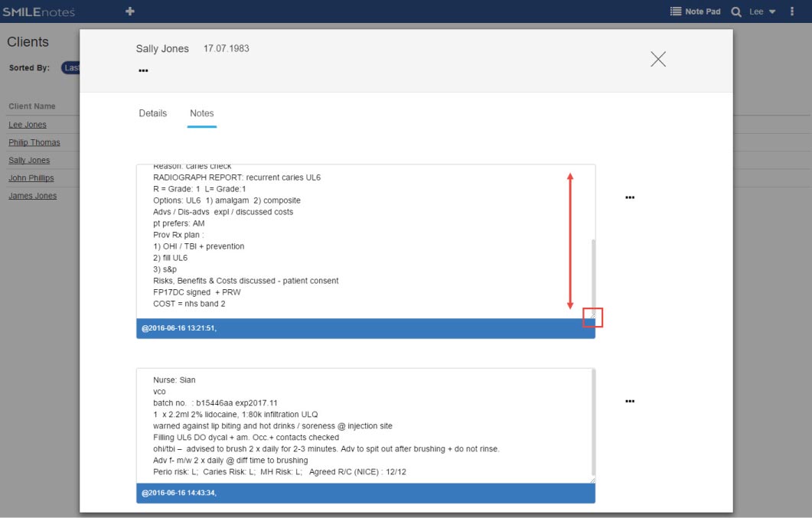Click inside the second note text area

[344, 425]
